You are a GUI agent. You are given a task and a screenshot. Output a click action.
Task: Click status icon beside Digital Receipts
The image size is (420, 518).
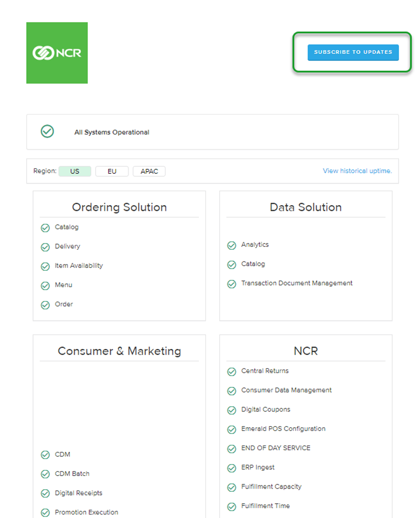tap(45, 493)
